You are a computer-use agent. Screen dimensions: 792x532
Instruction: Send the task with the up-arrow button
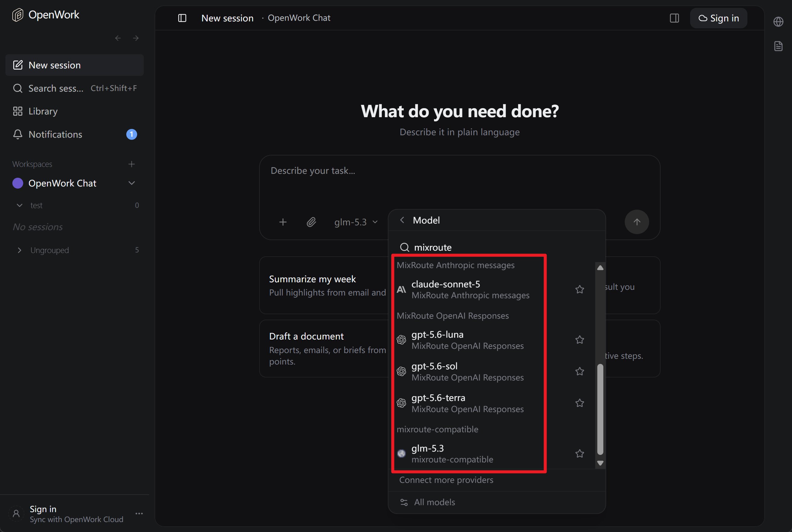pyautogui.click(x=636, y=222)
